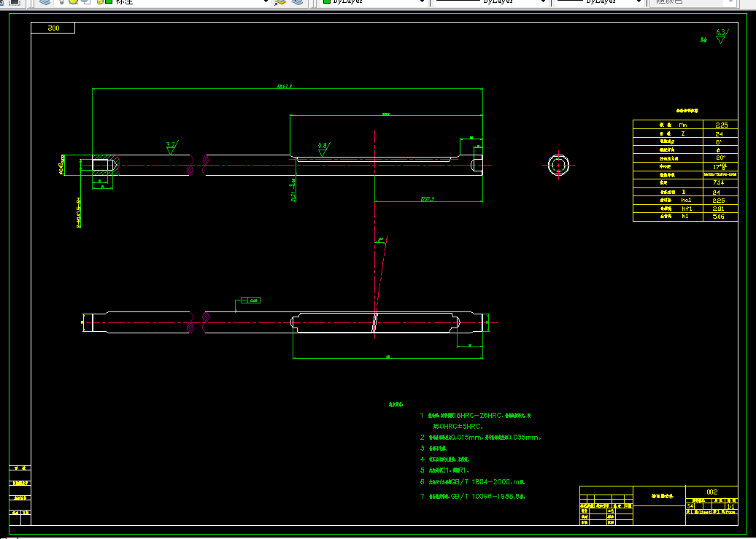Click the h1 label in last row
This screenshot has width=756, height=539.
(x=685, y=217)
